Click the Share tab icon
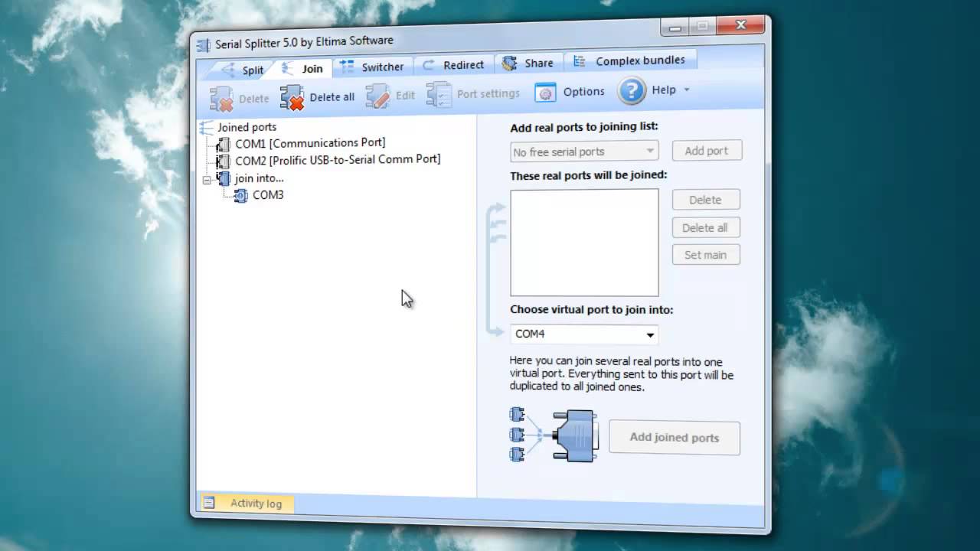 (509, 64)
